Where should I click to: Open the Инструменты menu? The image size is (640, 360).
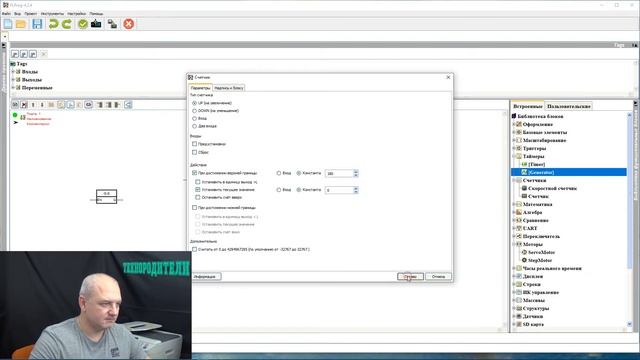click(x=52, y=13)
